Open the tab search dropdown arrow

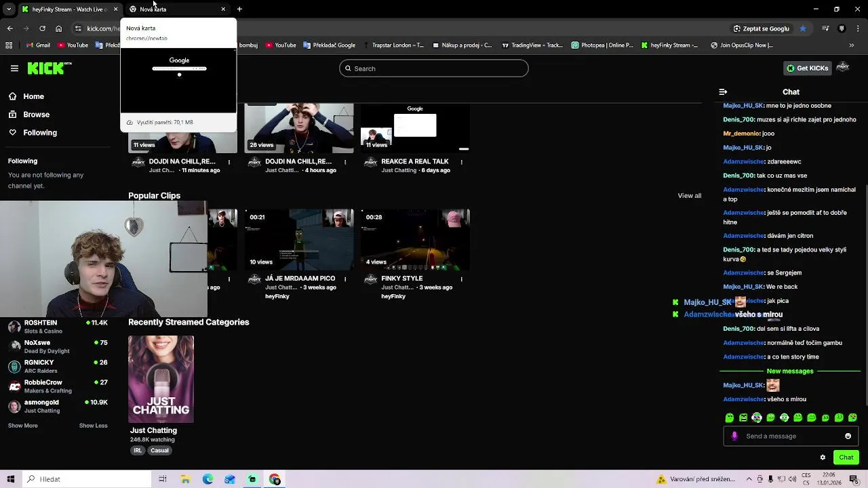[x=9, y=9]
